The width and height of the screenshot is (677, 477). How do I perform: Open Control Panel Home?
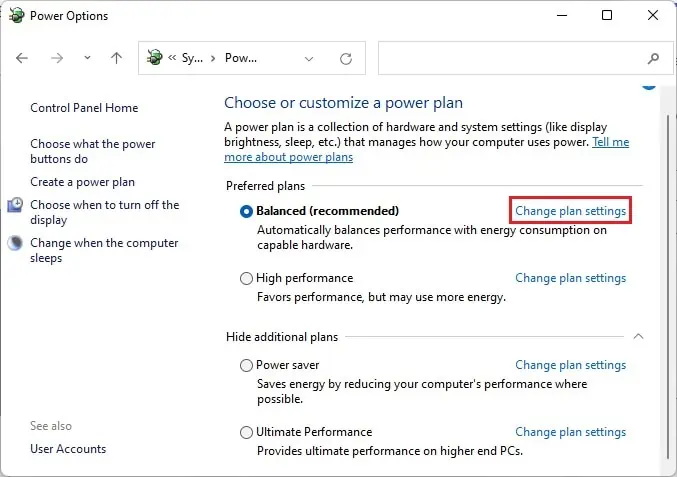[84, 108]
